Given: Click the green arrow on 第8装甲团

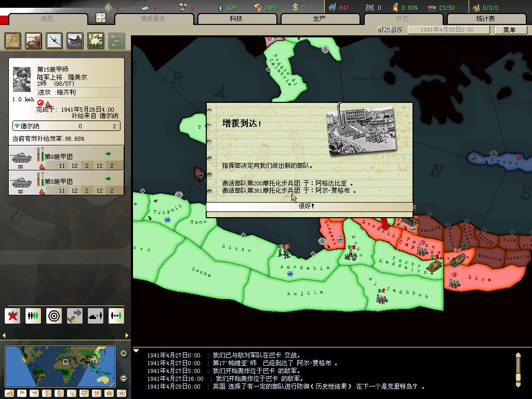Looking at the screenshot, I should [108, 154].
